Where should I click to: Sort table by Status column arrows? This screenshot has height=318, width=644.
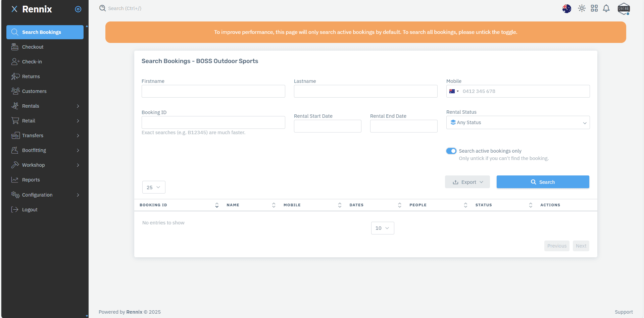click(531, 205)
